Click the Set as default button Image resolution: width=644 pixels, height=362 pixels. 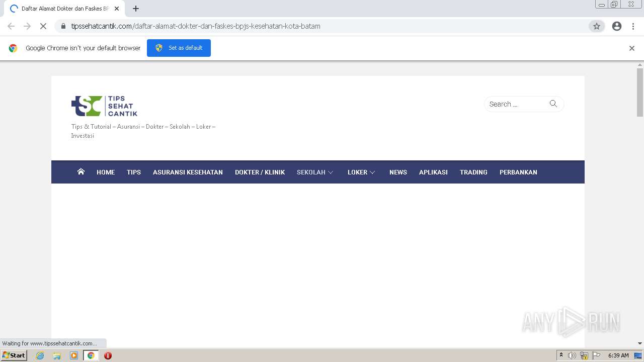pyautogui.click(x=179, y=48)
